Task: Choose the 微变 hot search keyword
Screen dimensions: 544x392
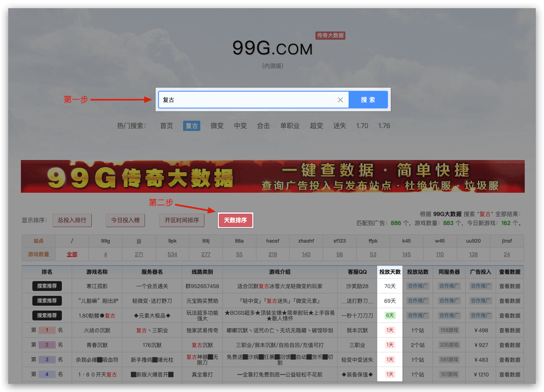Action: tap(217, 126)
